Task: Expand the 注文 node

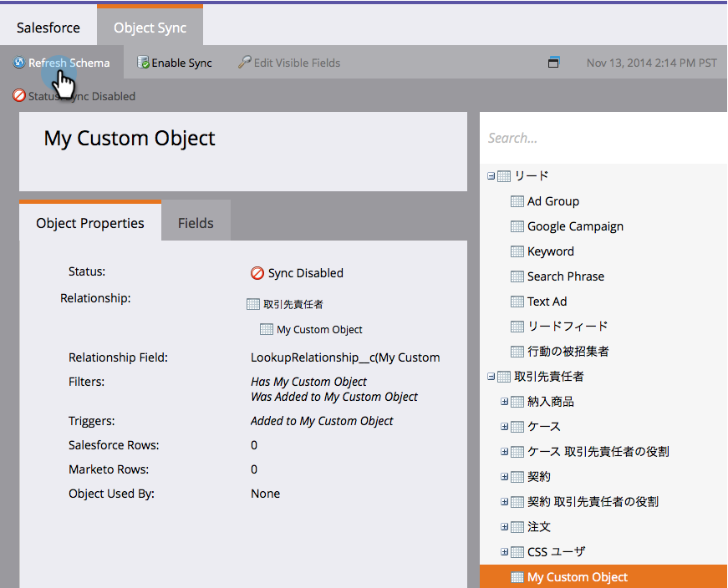Action: pyautogui.click(x=504, y=527)
